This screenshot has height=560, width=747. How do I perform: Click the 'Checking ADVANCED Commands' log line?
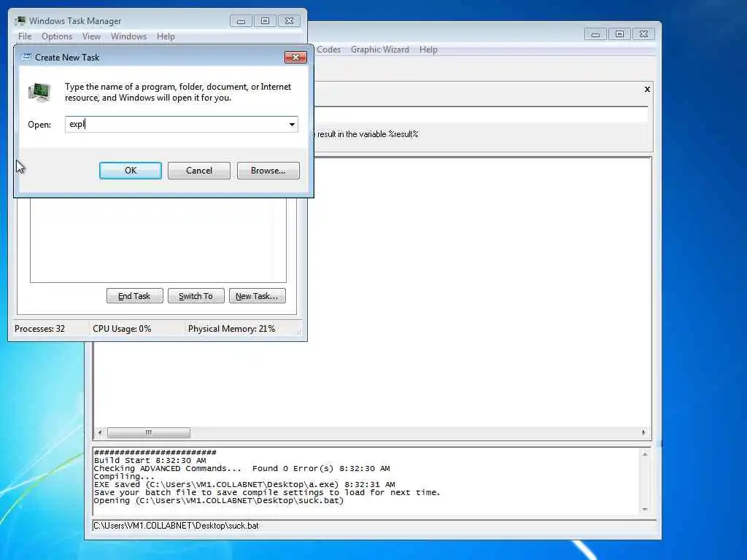coord(241,469)
